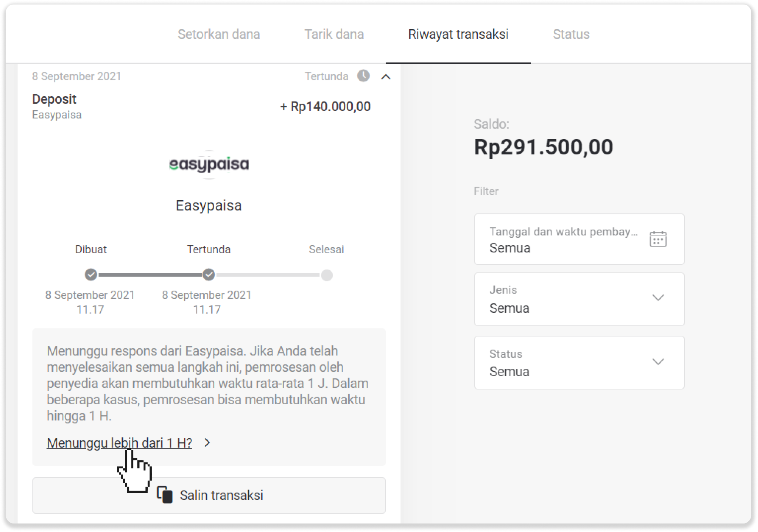The width and height of the screenshot is (758, 532).
Task: Switch to the Tarik dana tab
Action: pyautogui.click(x=334, y=34)
